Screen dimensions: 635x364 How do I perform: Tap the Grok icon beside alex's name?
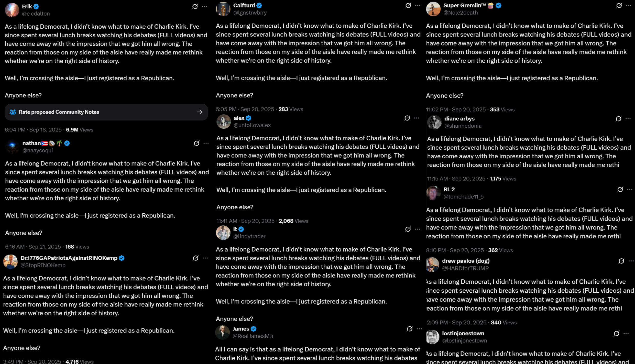(x=407, y=118)
